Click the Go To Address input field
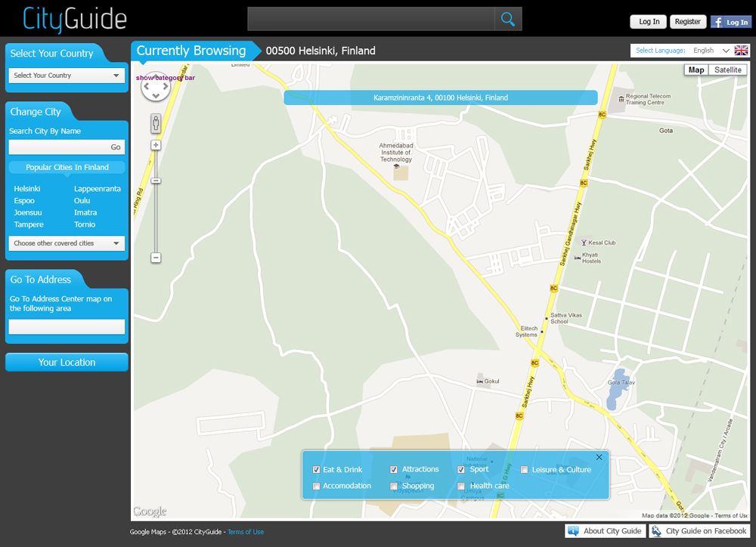The image size is (756, 547). 67,327
